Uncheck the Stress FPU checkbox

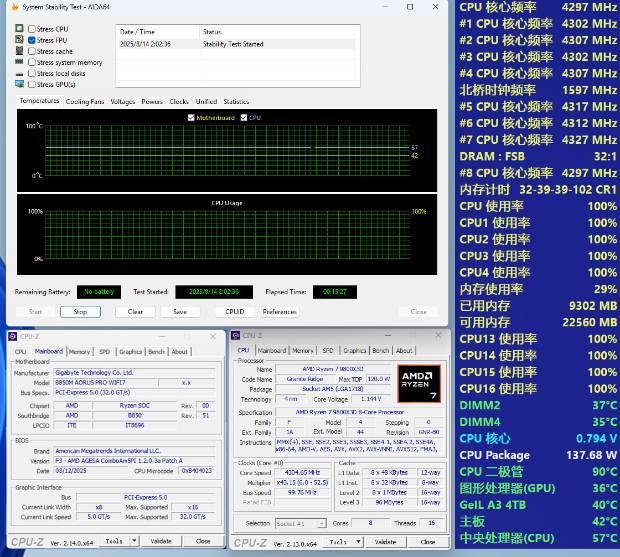pos(32,40)
